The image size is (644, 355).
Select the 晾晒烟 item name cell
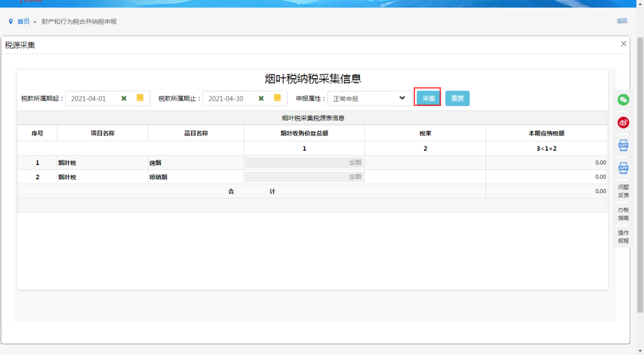[x=196, y=177]
